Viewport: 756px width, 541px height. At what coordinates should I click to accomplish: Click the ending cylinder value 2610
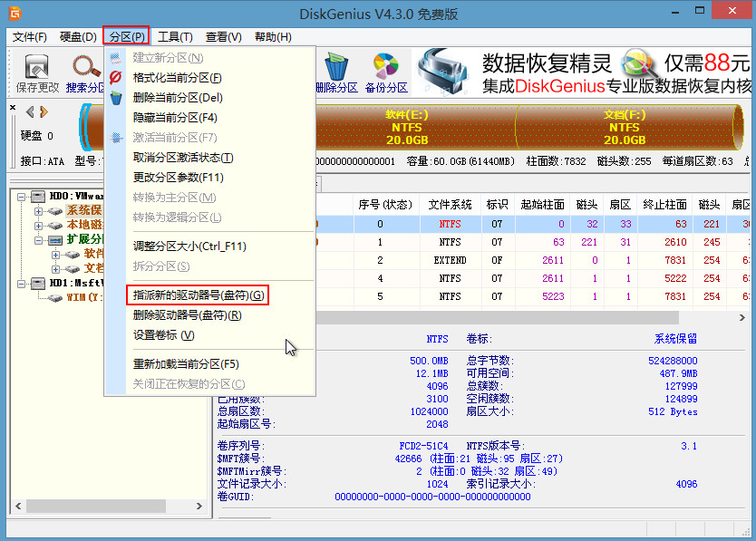pyautogui.click(x=675, y=242)
